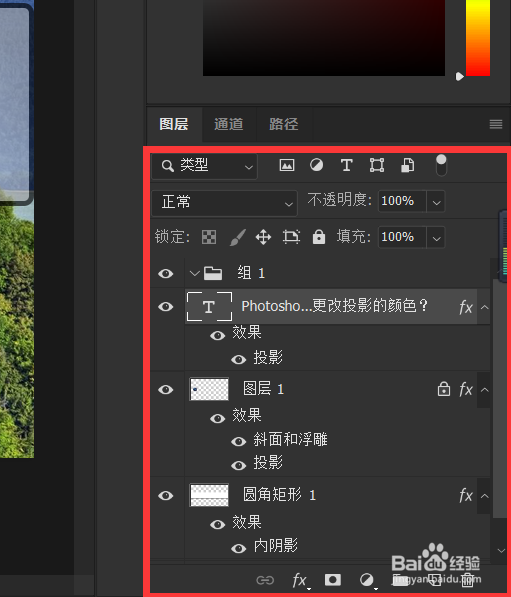
Task: Hide the Photoshop text layer
Action: tap(166, 306)
